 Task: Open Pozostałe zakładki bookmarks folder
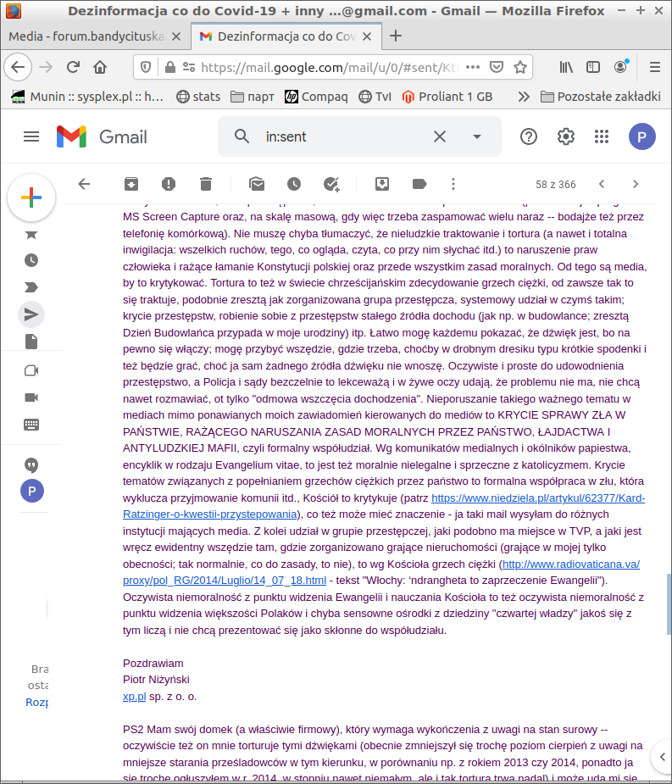point(601,97)
